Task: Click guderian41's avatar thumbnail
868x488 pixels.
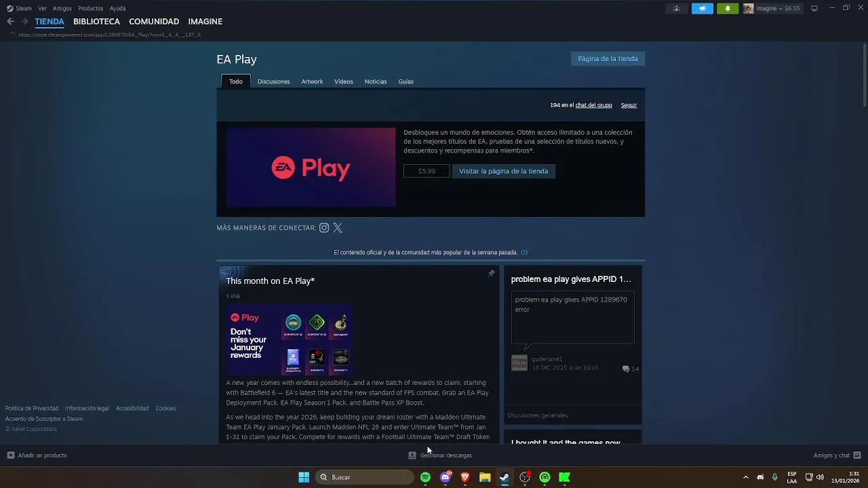Action: click(x=519, y=363)
